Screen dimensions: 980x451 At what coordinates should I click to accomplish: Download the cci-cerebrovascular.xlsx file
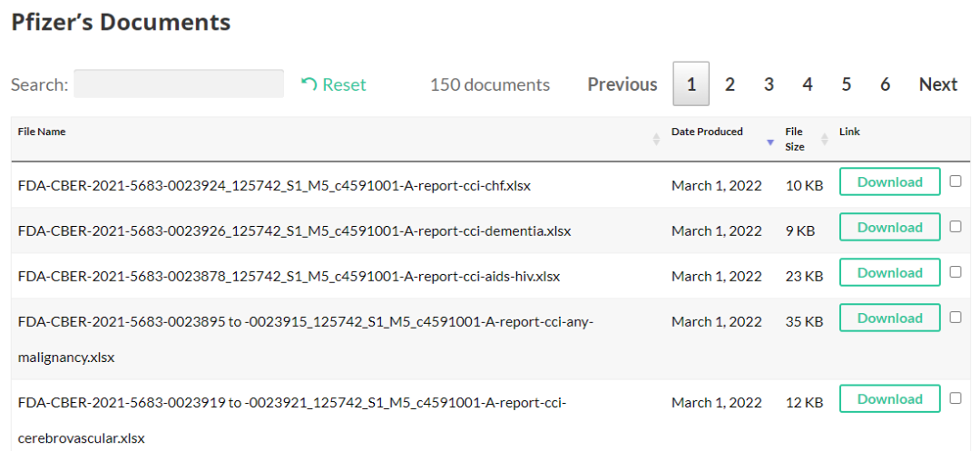tap(890, 398)
